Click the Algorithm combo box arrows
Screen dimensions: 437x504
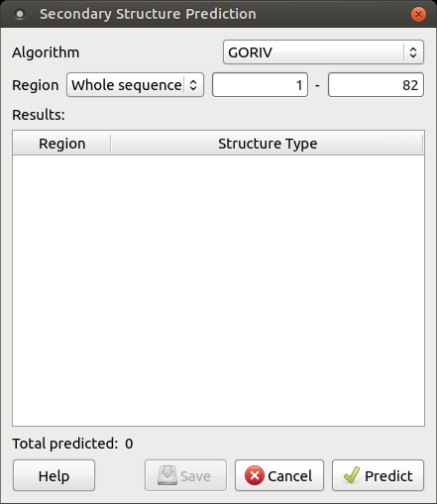click(x=413, y=52)
